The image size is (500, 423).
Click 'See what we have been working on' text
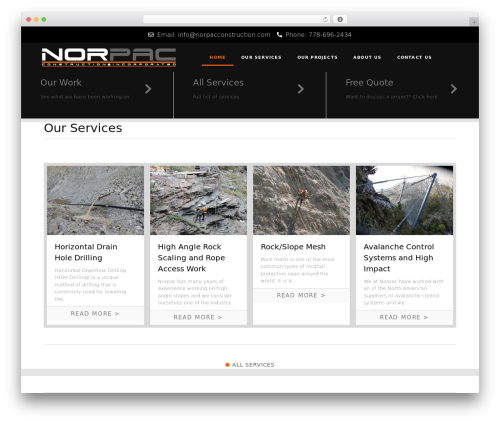click(x=85, y=97)
